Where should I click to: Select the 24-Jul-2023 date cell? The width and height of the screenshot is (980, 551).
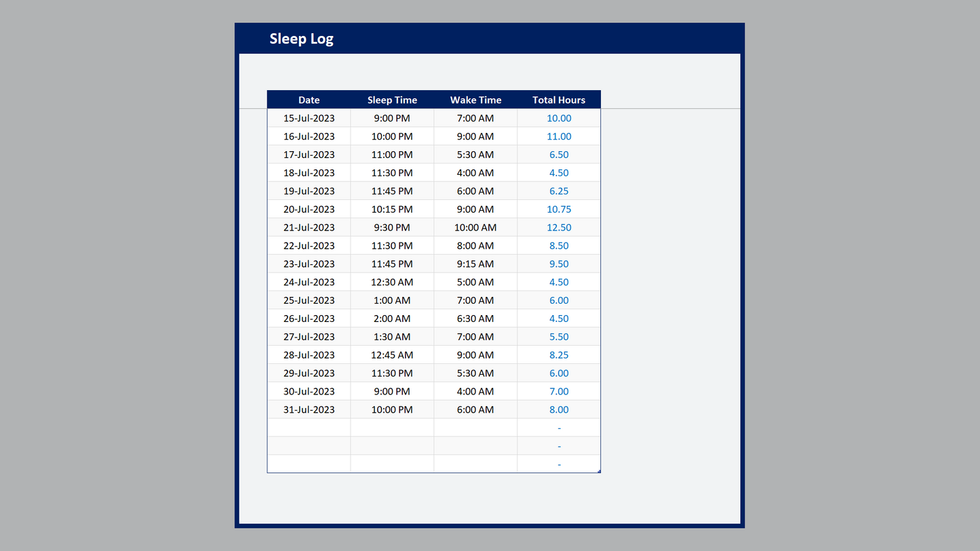pos(309,282)
